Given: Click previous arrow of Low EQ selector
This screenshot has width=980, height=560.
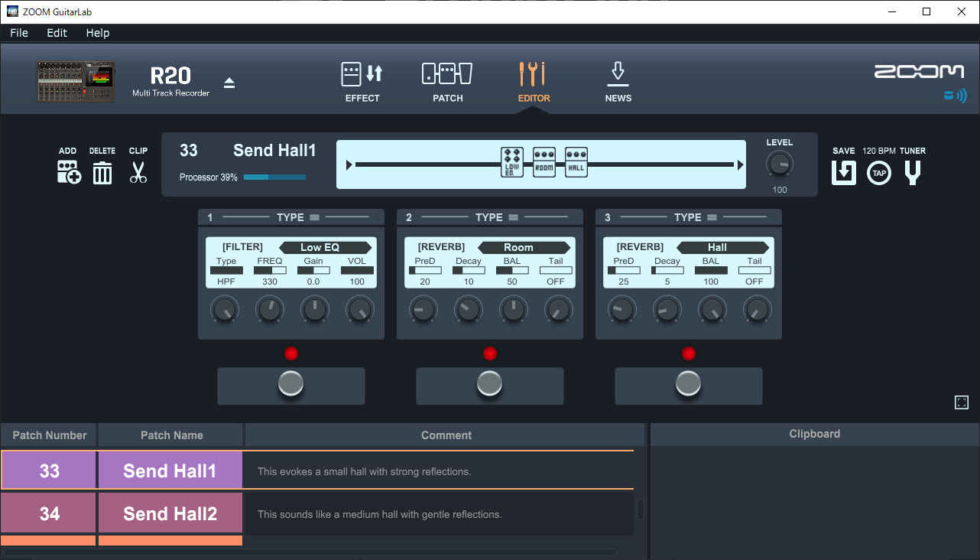Looking at the screenshot, I should 284,247.
